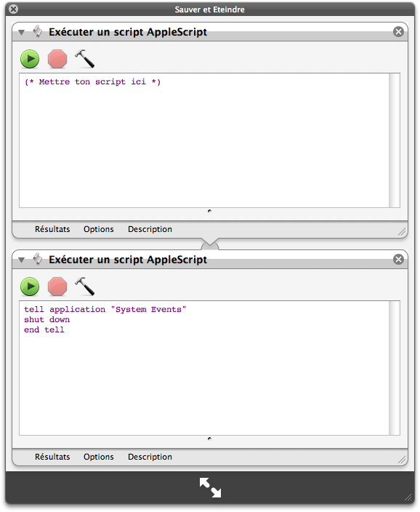The height and width of the screenshot is (512, 420).
Task: Run the shut down script with green play button
Action: [30, 287]
